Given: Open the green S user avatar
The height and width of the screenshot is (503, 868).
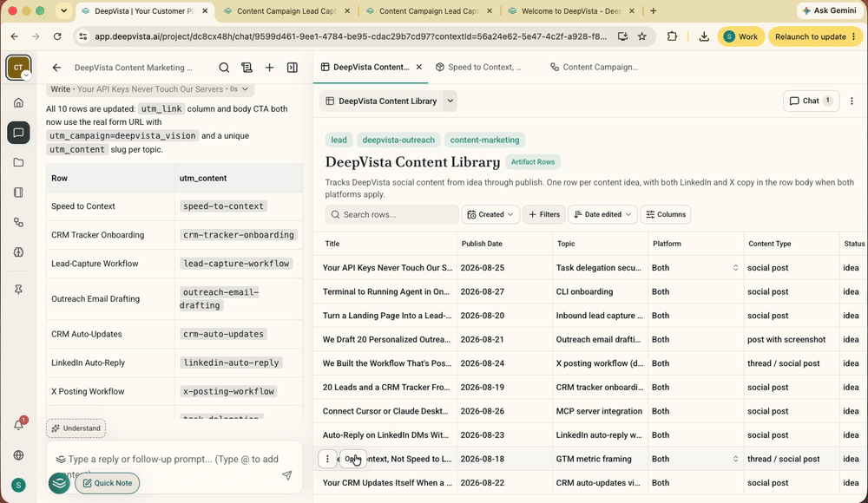Looking at the screenshot, I should tap(18, 486).
